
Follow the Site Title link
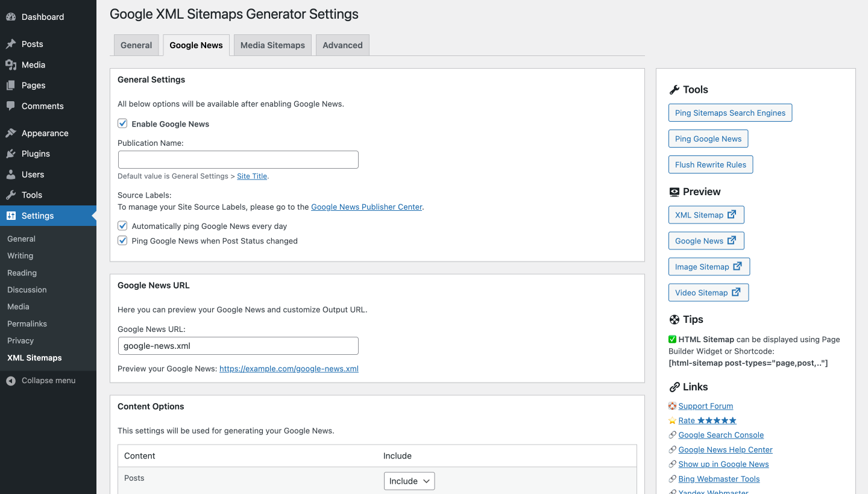[x=252, y=176]
